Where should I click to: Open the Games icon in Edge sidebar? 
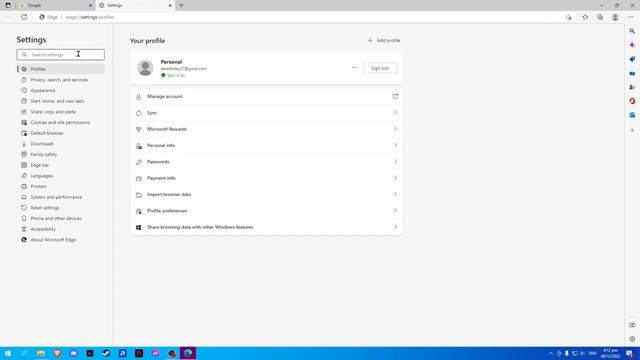(x=632, y=87)
